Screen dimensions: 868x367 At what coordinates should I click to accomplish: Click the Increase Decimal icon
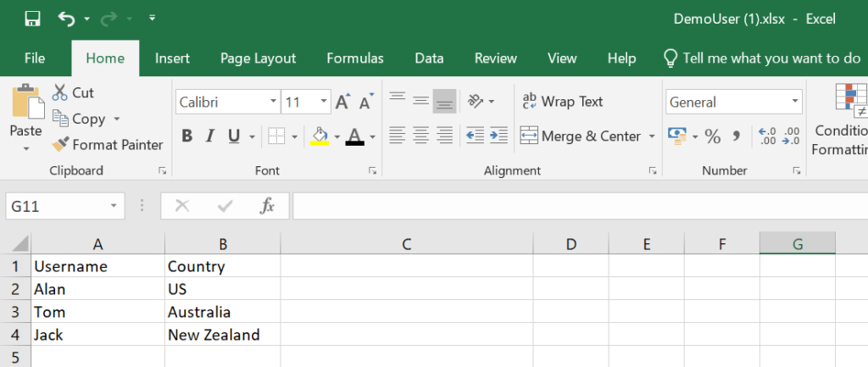click(x=766, y=136)
